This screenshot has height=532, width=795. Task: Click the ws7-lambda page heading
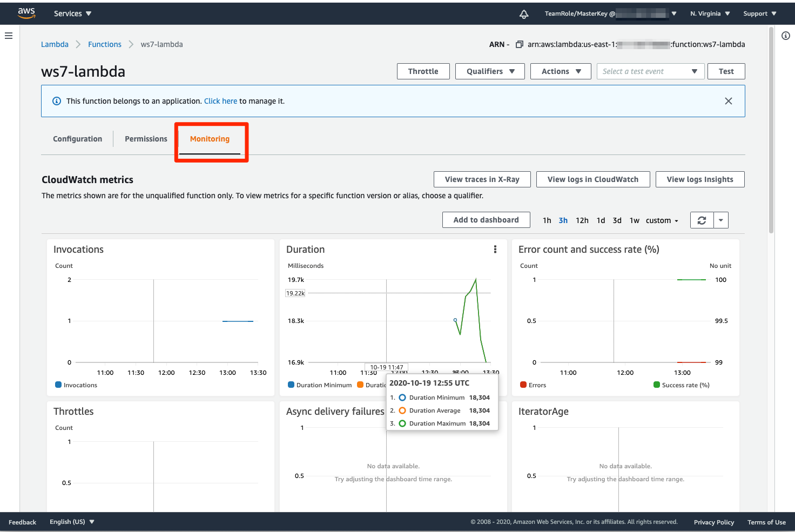click(x=83, y=71)
